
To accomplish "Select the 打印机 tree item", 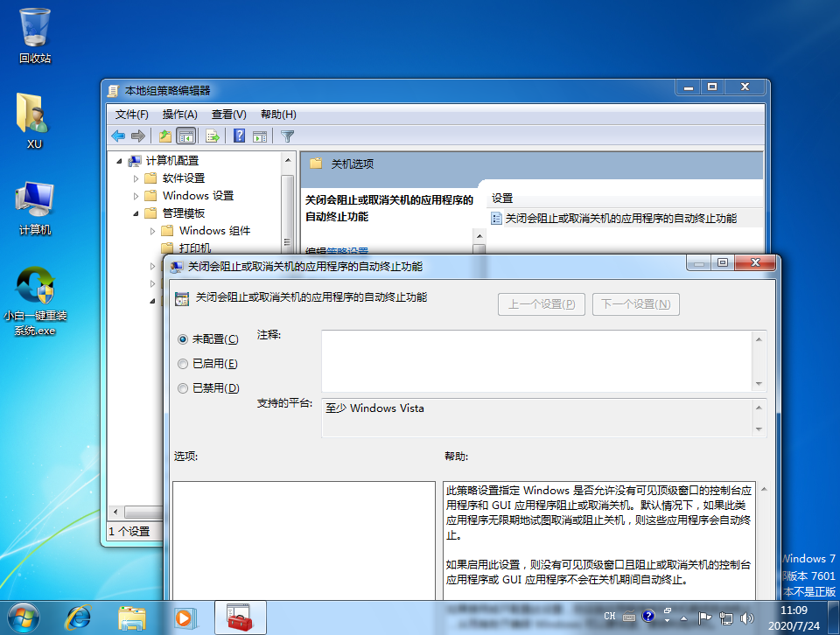I will (x=195, y=248).
